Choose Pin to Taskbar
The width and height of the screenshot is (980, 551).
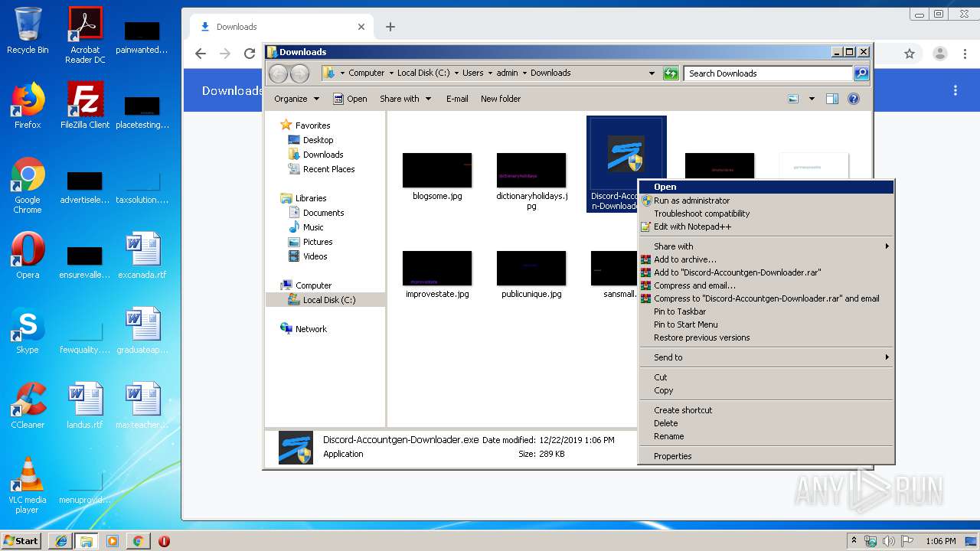click(x=766, y=311)
